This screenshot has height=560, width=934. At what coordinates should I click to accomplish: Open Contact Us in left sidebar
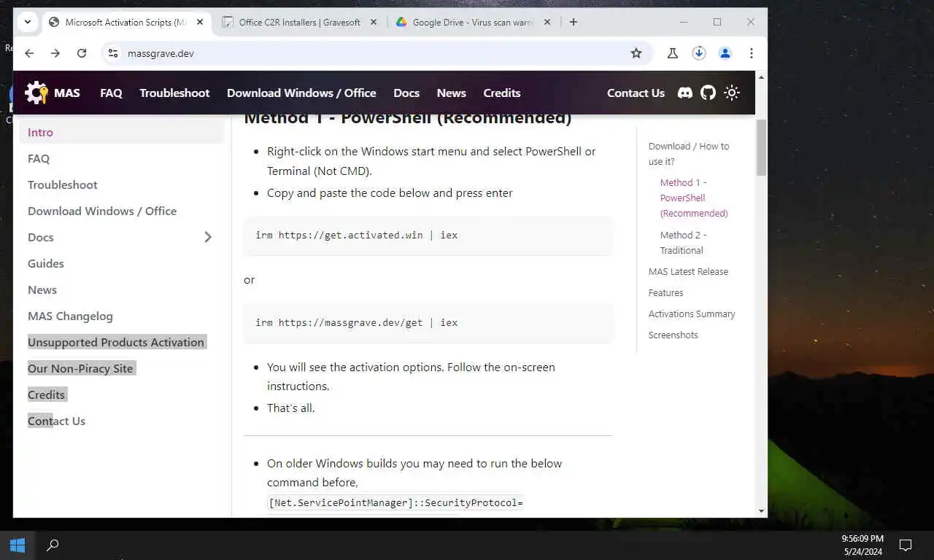tap(56, 421)
